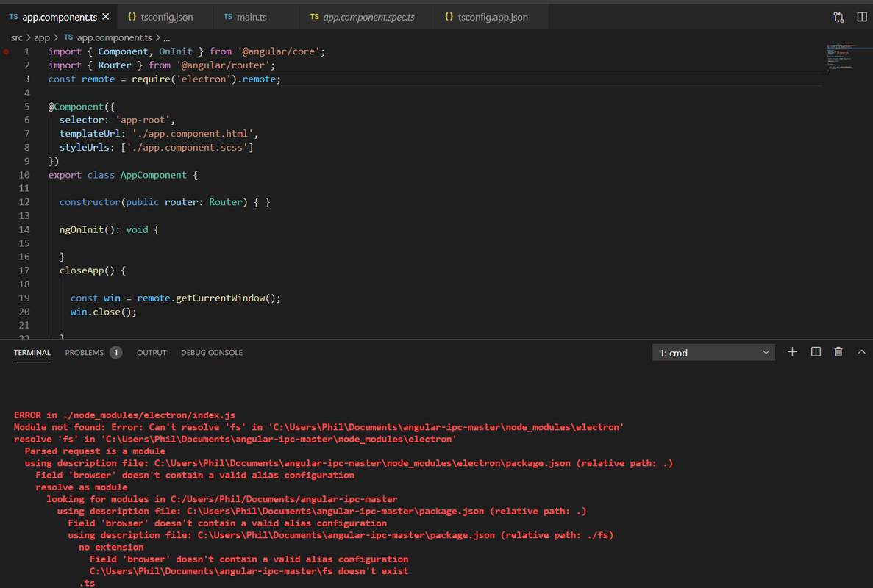
Task: Click the breadcrumb ellipsis symbol
Action: coord(166,38)
